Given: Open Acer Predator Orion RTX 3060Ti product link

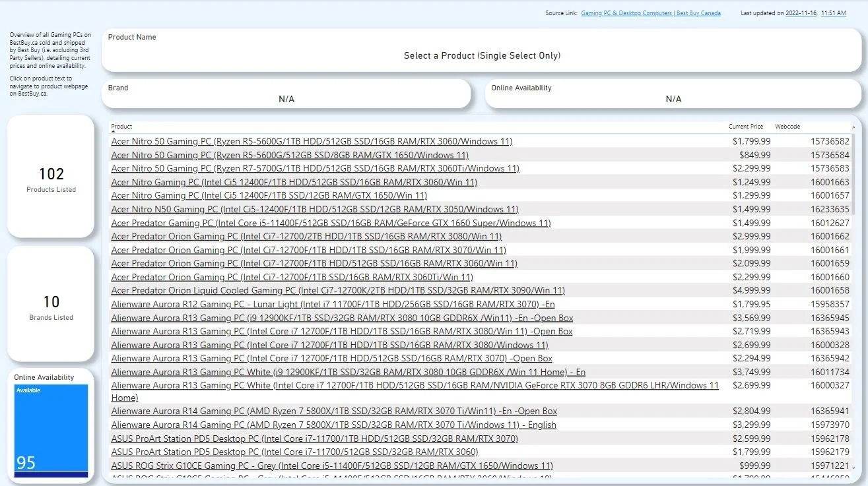Looking at the screenshot, I should point(292,277).
